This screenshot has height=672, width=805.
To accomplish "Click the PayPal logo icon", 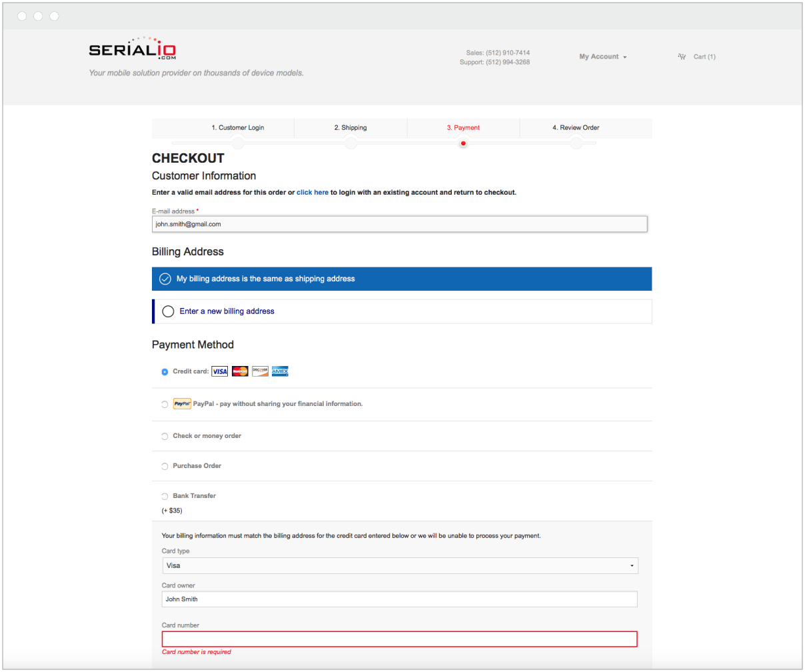I will tap(182, 404).
